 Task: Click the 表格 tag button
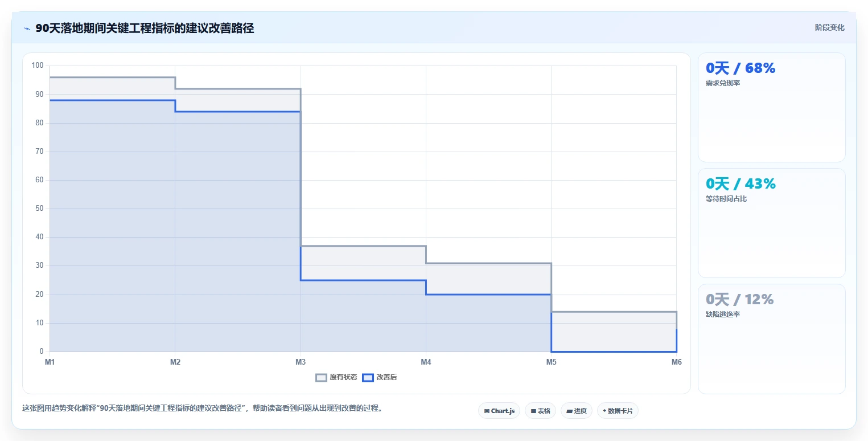tap(540, 411)
